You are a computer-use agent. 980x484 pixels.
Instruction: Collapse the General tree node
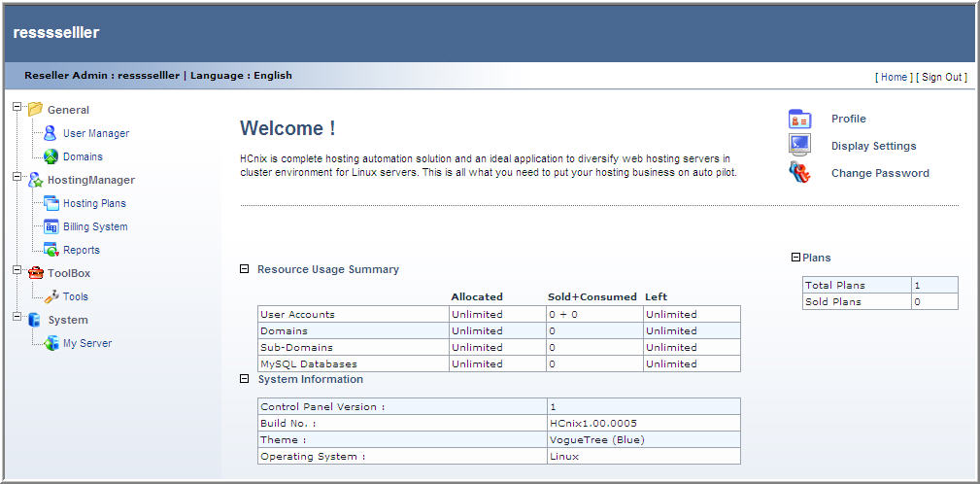pos(17,107)
